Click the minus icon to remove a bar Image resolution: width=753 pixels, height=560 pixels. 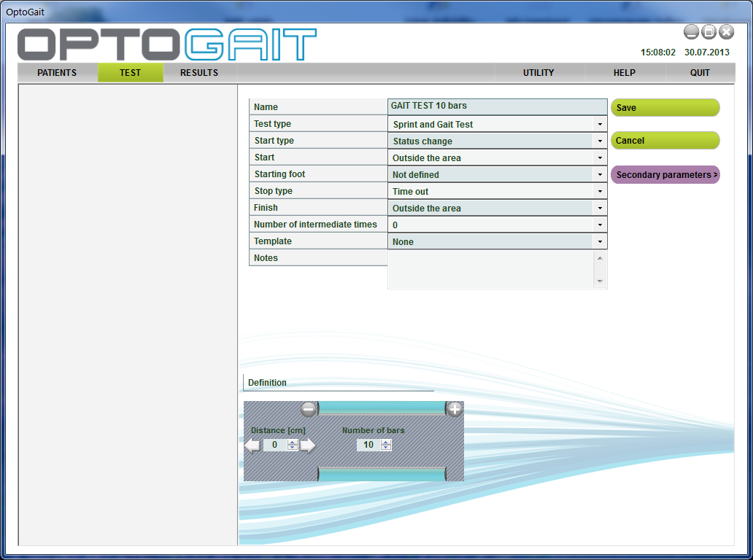[x=309, y=409]
